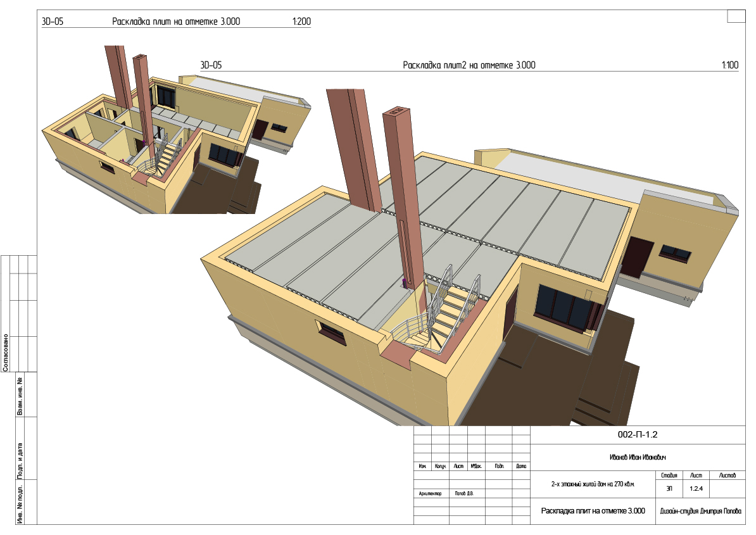Viewport: 756px width, 535px height.
Task: Click the 'Кол.уч' column header
Action: pos(440,466)
